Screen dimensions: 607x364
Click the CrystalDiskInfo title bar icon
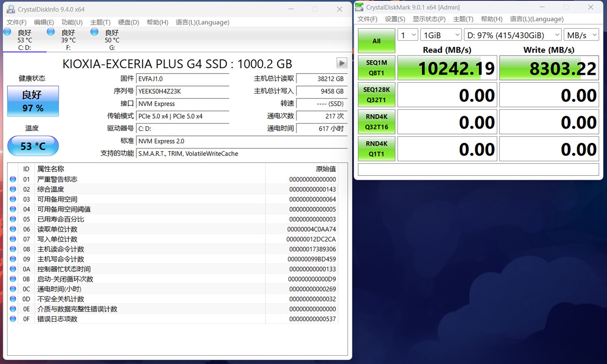(11, 9)
